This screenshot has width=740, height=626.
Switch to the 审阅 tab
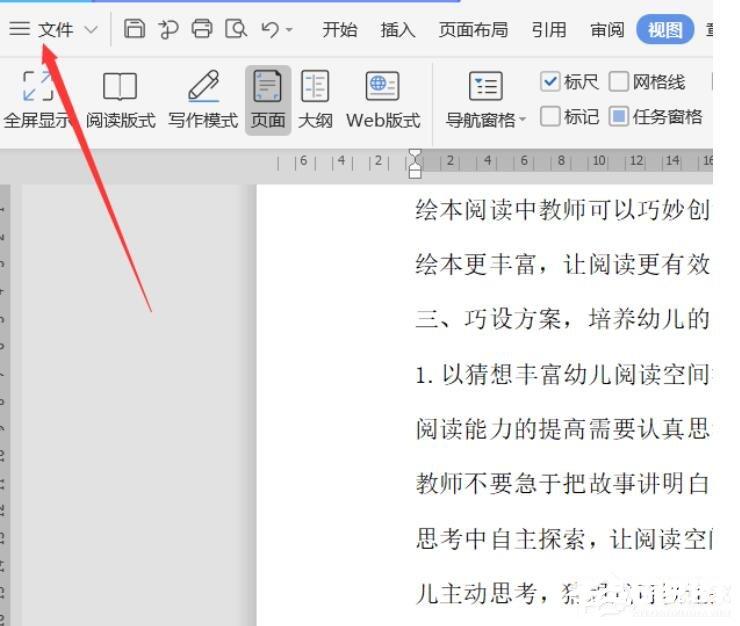[x=607, y=30]
